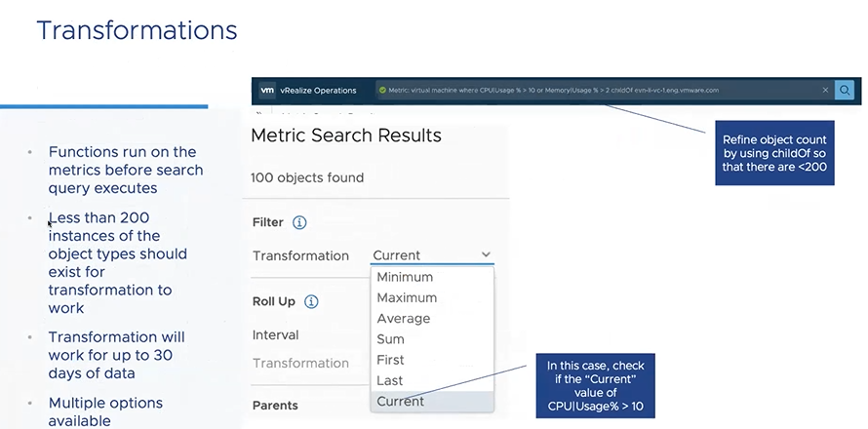Click inside the metric search bar
Viewport: 868px width, 429px height.
click(585, 91)
